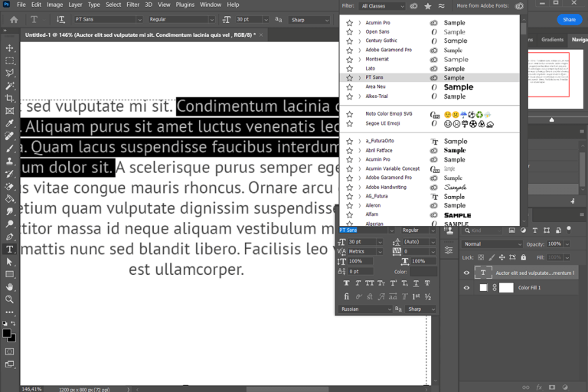Click the Home icon in options bar
This screenshot has height=392, width=588.
tap(14, 19)
